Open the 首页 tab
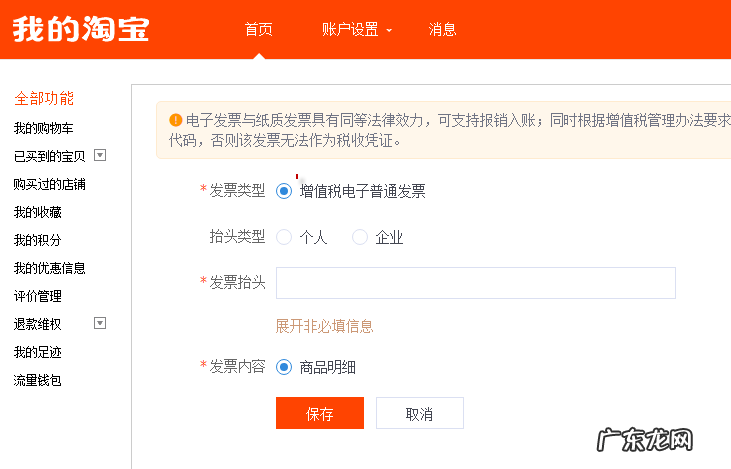 (259, 29)
